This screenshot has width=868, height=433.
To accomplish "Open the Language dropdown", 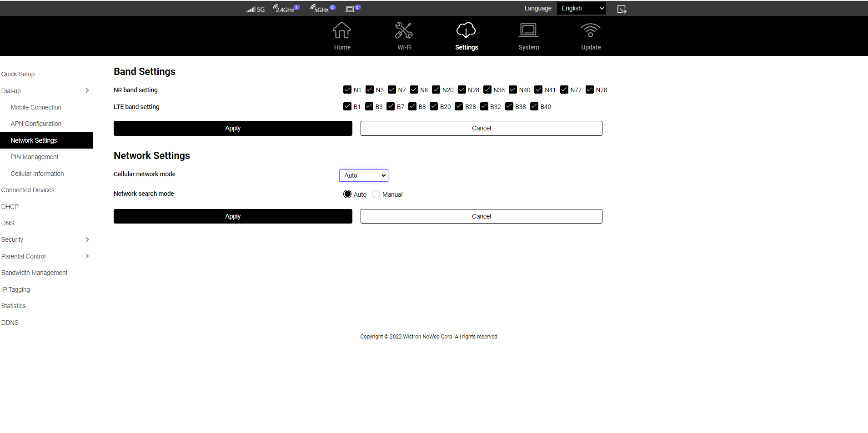I will pyautogui.click(x=582, y=8).
